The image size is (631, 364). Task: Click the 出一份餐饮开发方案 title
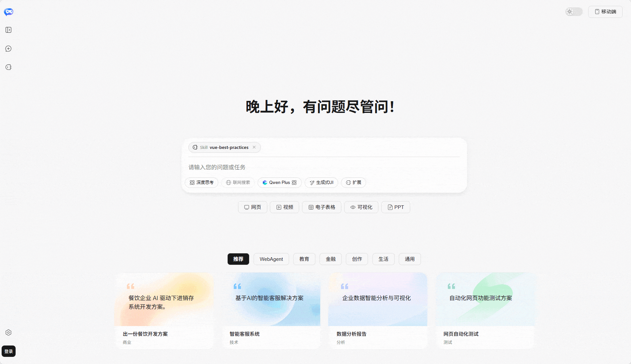[145, 334]
